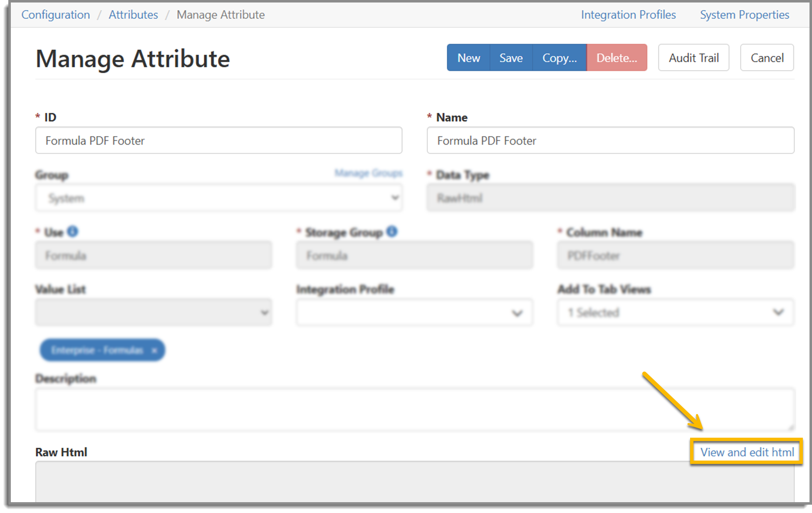This screenshot has width=812, height=513.
Task: Open the Add To Tab Views dropdown
Action: point(675,312)
